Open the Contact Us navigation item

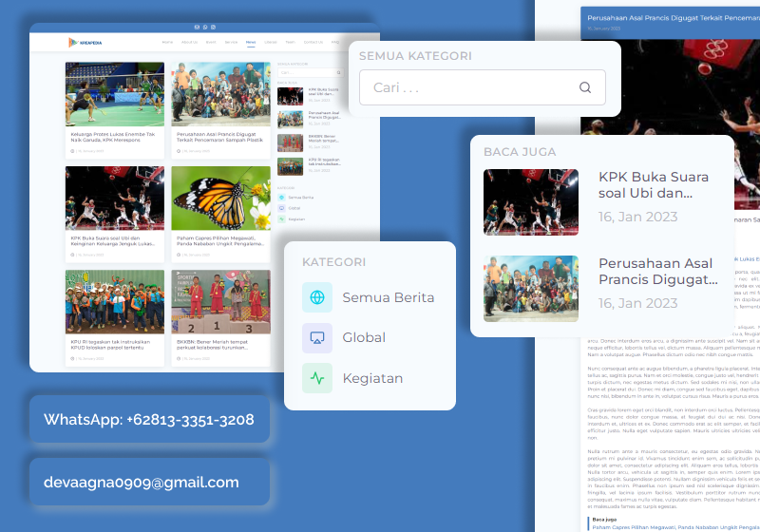(x=313, y=42)
